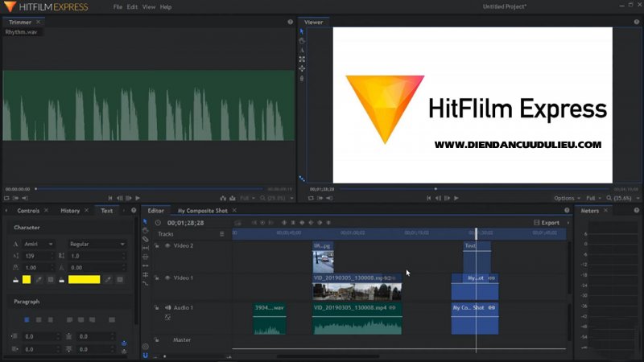Select the Slip tool in timeline toolbar
Screen dimensions: 644x362
[x=145, y=248]
